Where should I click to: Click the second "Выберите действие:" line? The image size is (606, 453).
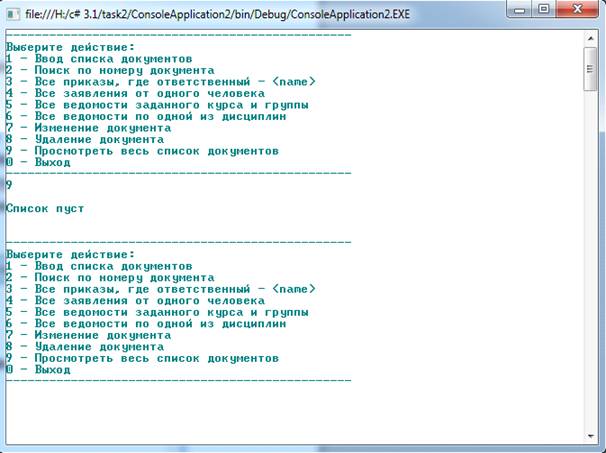click(x=70, y=255)
